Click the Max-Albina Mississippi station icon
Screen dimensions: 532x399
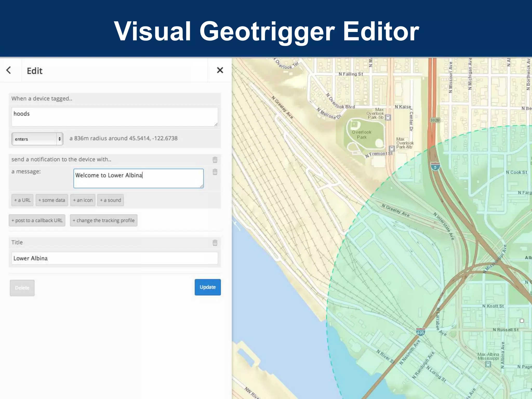pos(488,364)
